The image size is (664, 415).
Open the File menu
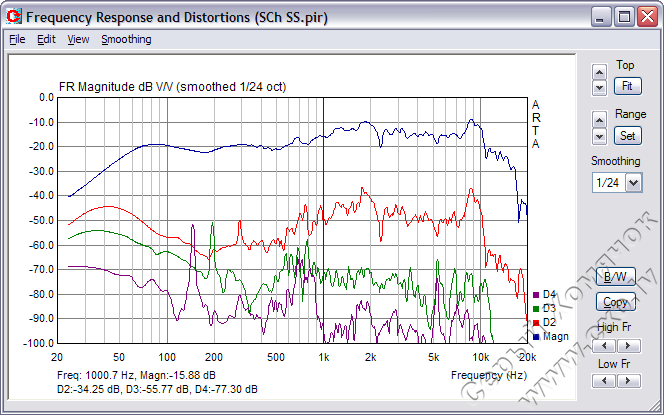(17, 39)
